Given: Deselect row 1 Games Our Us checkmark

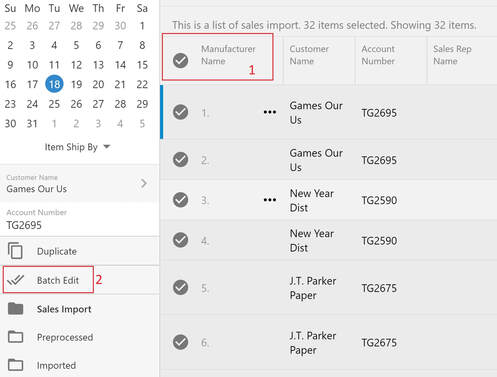Looking at the screenshot, I should [180, 112].
